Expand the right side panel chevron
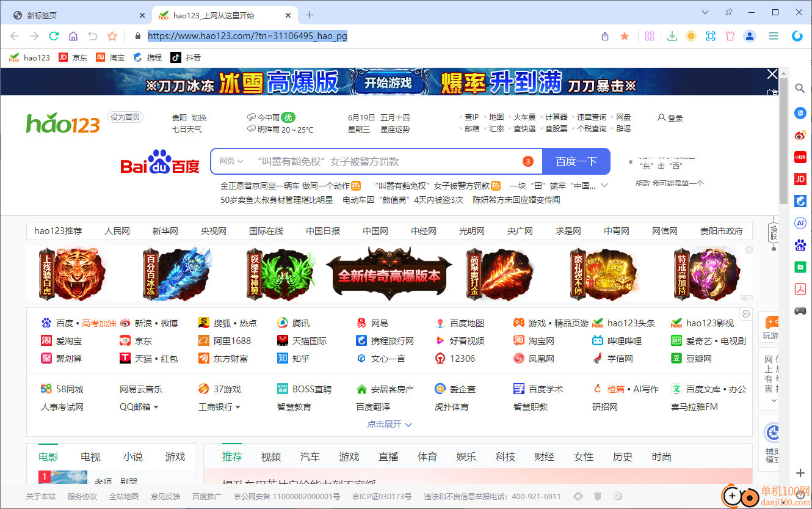 tap(774, 401)
